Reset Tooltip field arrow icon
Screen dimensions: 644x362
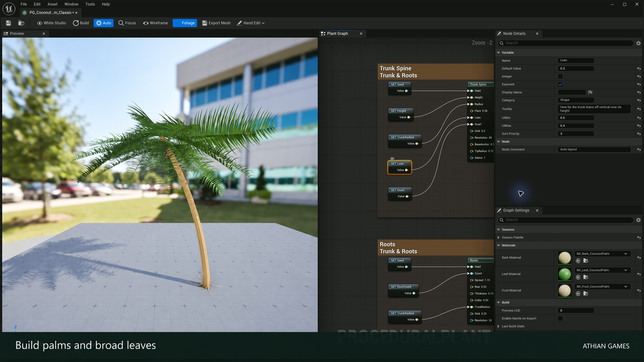[x=639, y=109]
